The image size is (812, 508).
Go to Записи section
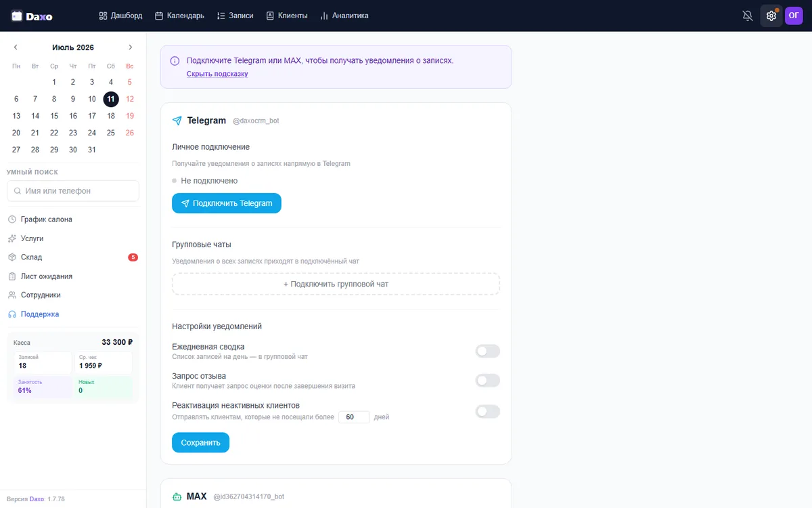[x=235, y=16]
